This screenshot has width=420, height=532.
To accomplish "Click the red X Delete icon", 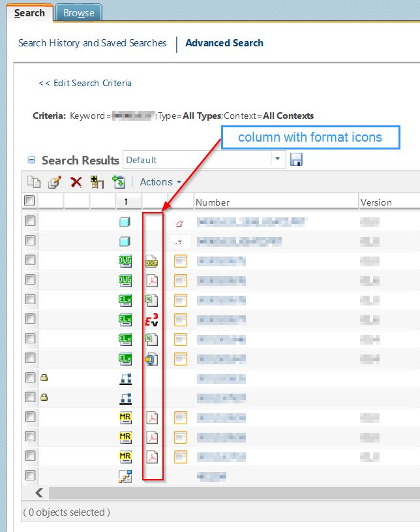I will [76, 182].
